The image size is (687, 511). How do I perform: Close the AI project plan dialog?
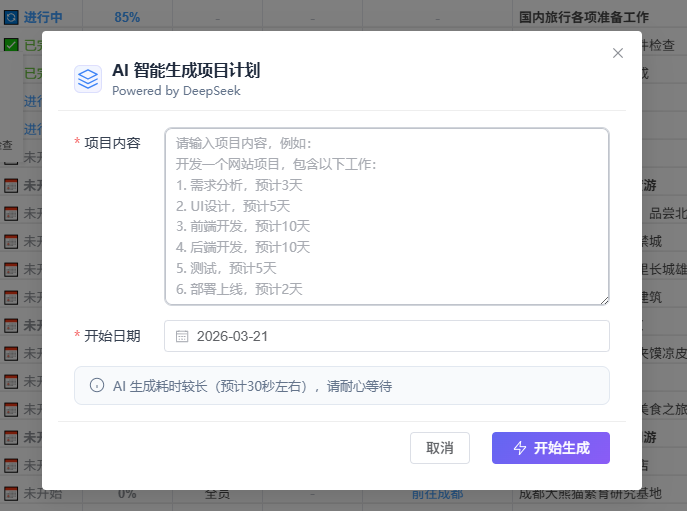618,53
